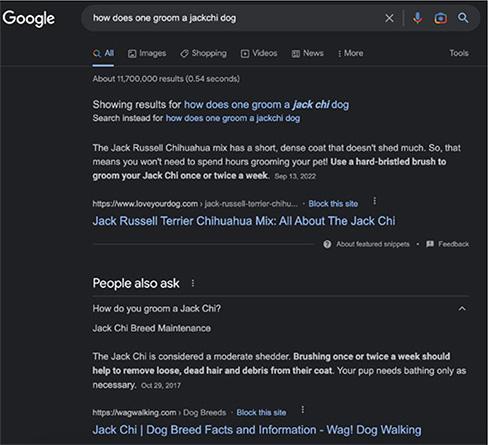Block wagwalking.com with Block this site
The width and height of the screenshot is (488, 445).
(x=261, y=413)
